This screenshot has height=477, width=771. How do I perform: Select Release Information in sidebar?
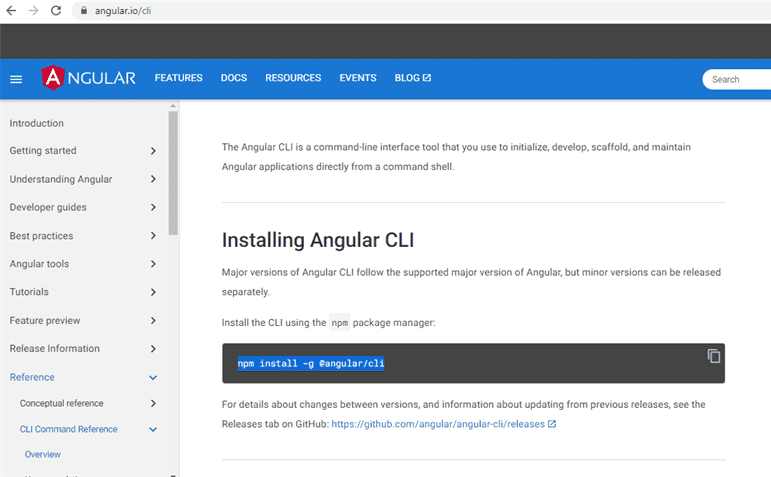[x=55, y=348]
